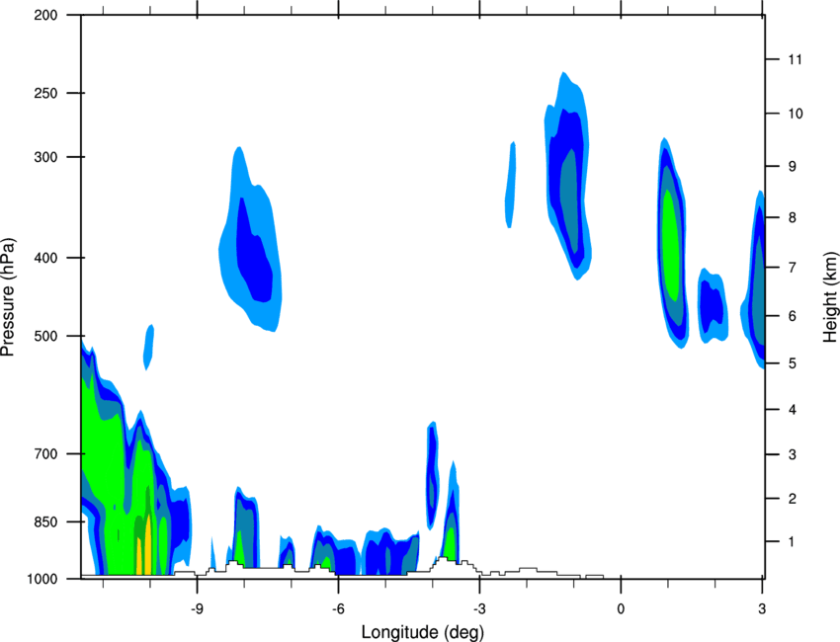Click the green core of the plume at longitude 1
The width and height of the screenshot is (840, 642).
pyautogui.click(x=670, y=245)
